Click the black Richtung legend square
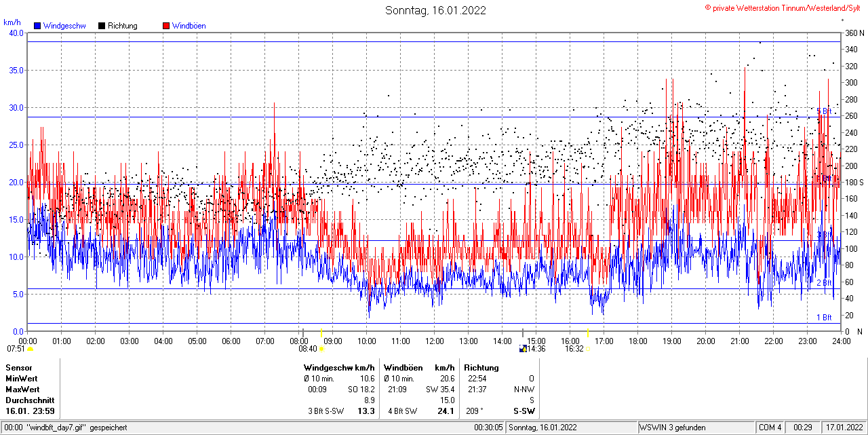The height and width of the screenshot is (435, 868). click(x=102, y=26)
